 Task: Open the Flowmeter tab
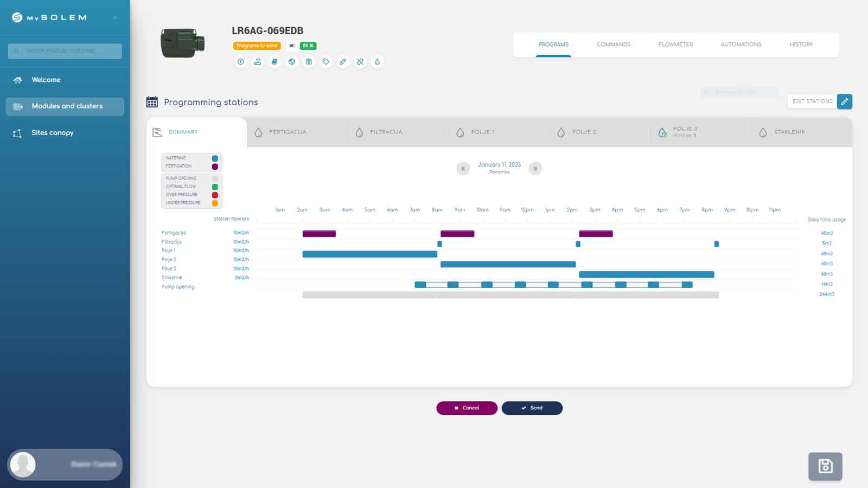pyautogui.click(x=675, y=44)
